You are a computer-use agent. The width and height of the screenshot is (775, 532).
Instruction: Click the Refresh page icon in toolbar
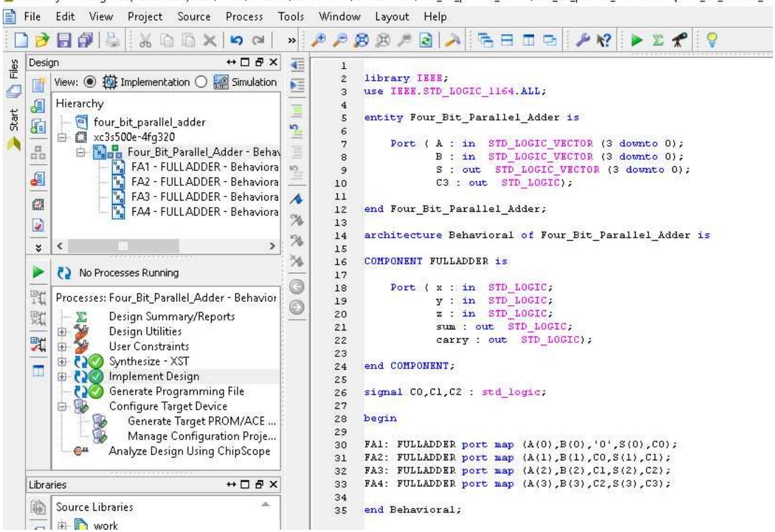coord(426,40)
